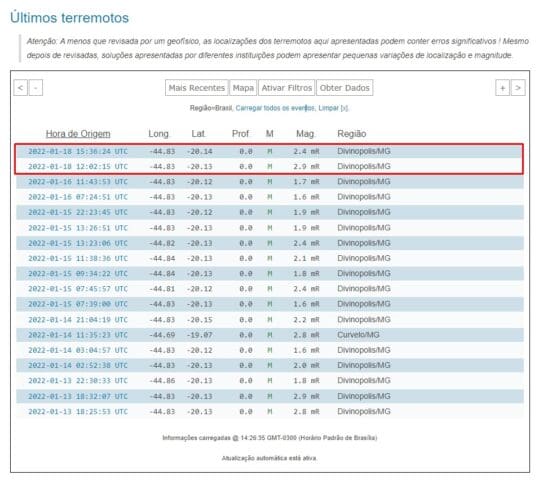
Task: Click the minus '-' button
Action: click(36, 88)
